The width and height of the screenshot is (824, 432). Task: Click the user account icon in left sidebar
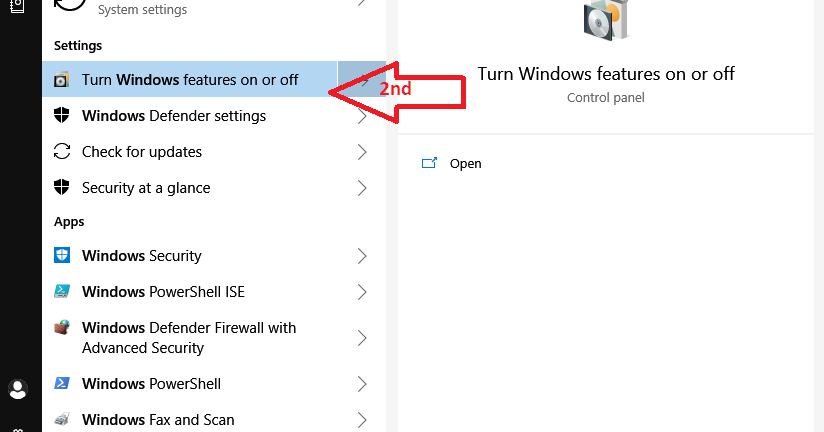click(x=18, y=389)
